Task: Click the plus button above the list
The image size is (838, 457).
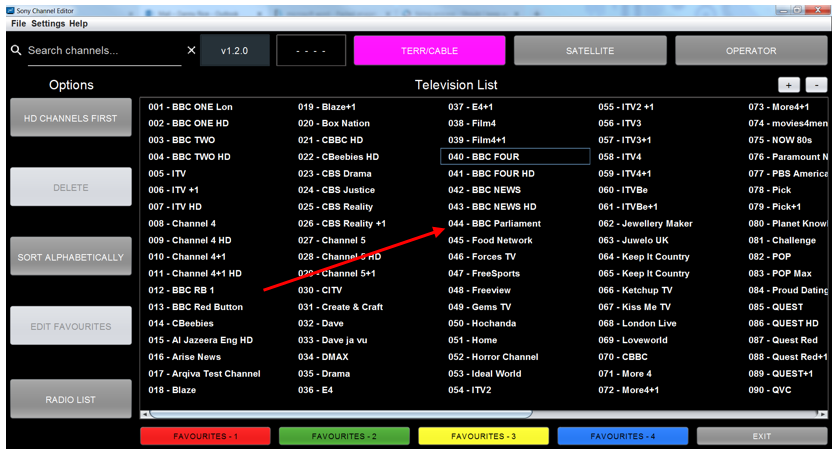Action: coord(788,85)
